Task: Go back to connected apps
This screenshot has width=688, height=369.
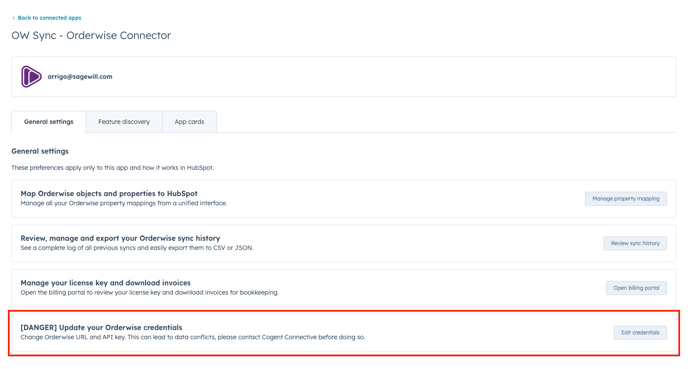Action: [49, 18]
